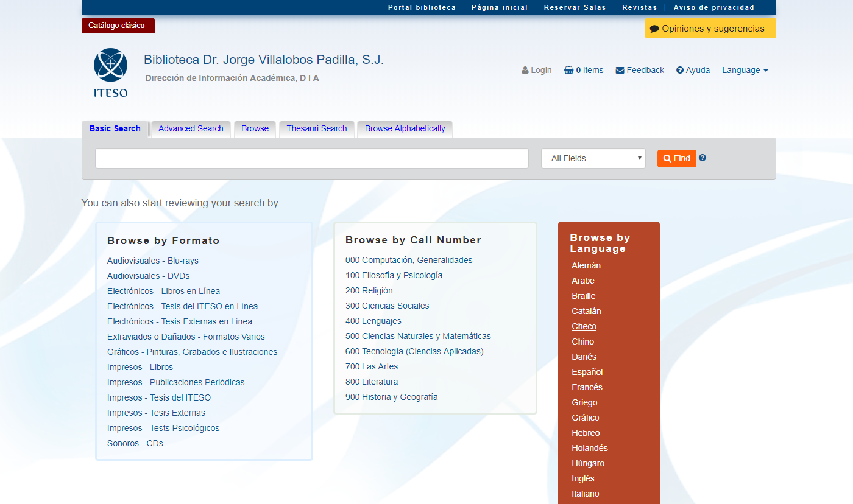Open Ayuda help question icon
This screenshot has width=853, height=504.
click(x=680, y=70)
